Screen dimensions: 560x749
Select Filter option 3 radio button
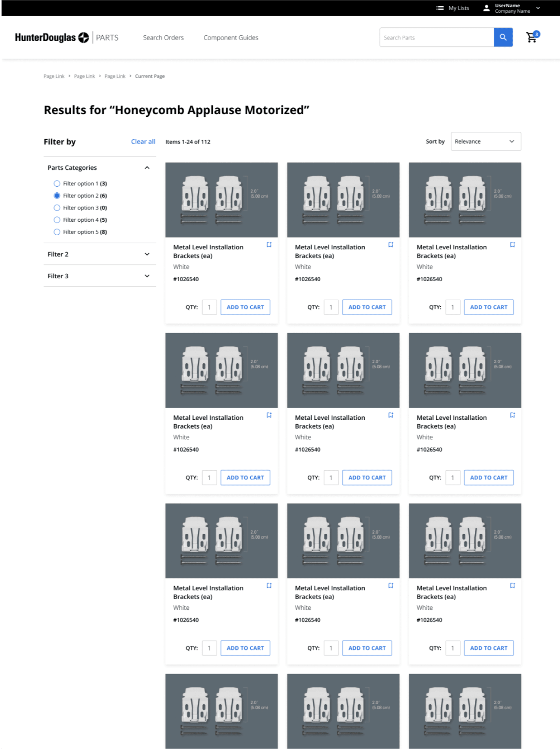(x=57, y=208)
